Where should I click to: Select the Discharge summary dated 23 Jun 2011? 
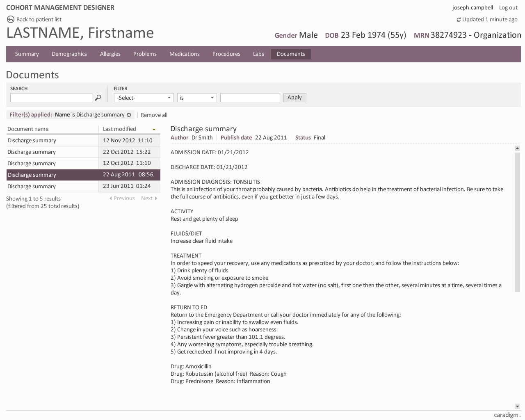[52, 186]
